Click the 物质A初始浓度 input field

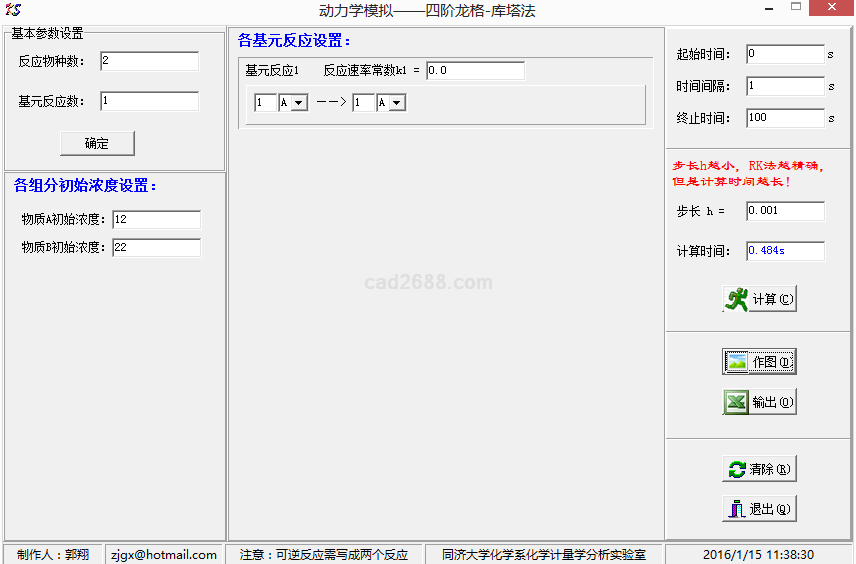click(156, 219)
